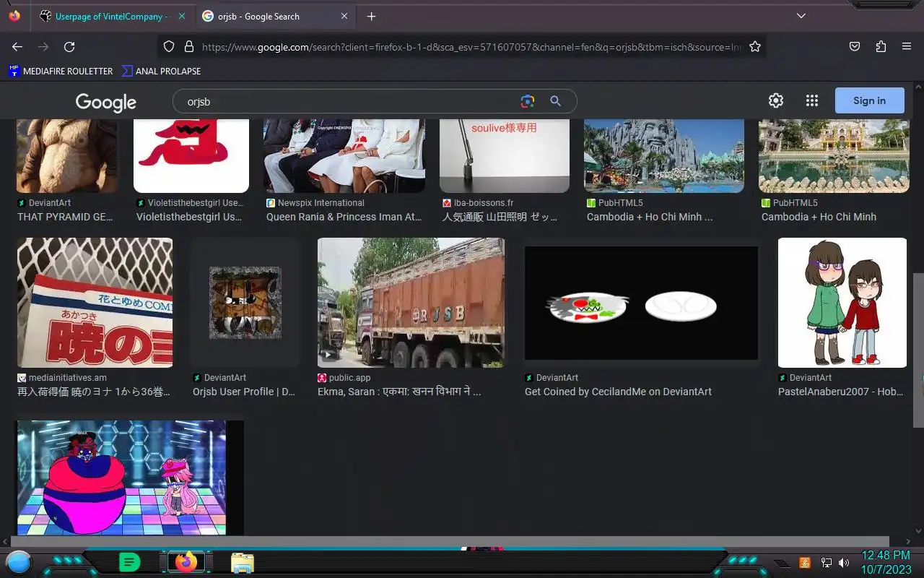The width and height of the screenshot is (924, 578).
Task: Open a new browser tab
Action: pyautogui.click(x=371, y=16)
